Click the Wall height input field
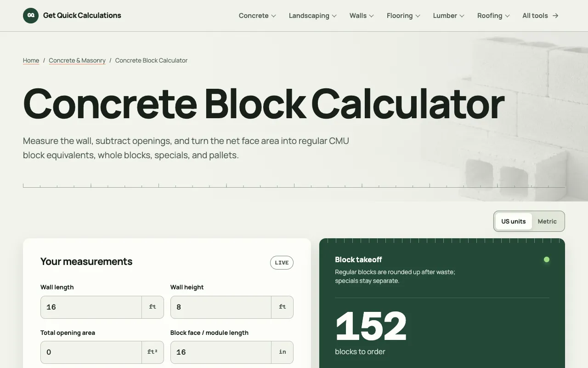 (221, 307)
